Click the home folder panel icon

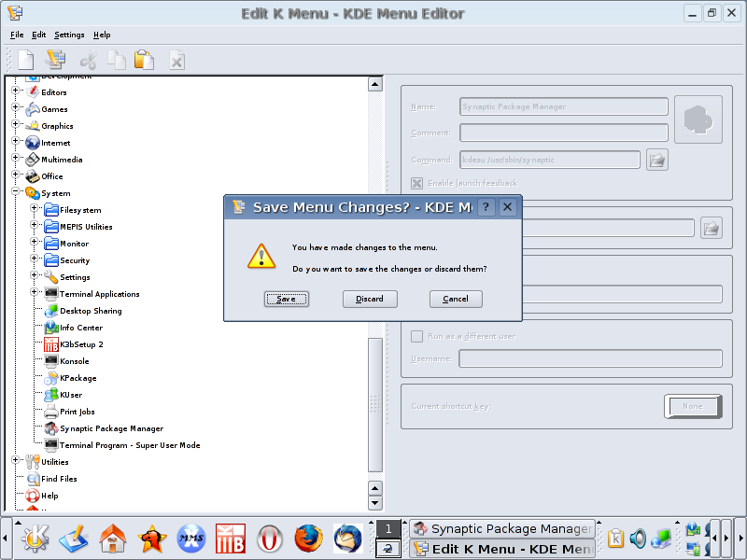click(x=113, y=539)
